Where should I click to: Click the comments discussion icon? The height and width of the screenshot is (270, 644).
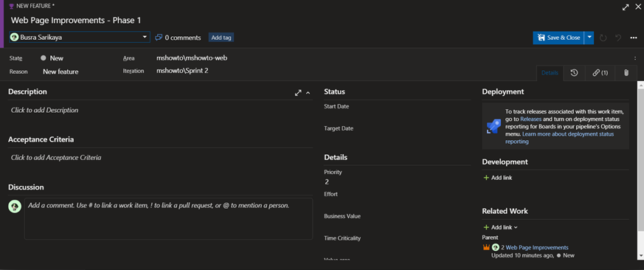tap(159, 38)
